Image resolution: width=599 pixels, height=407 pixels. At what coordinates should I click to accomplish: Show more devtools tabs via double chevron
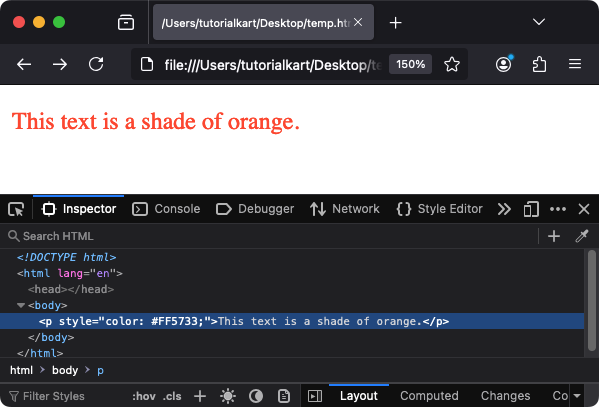coord(504,209)
